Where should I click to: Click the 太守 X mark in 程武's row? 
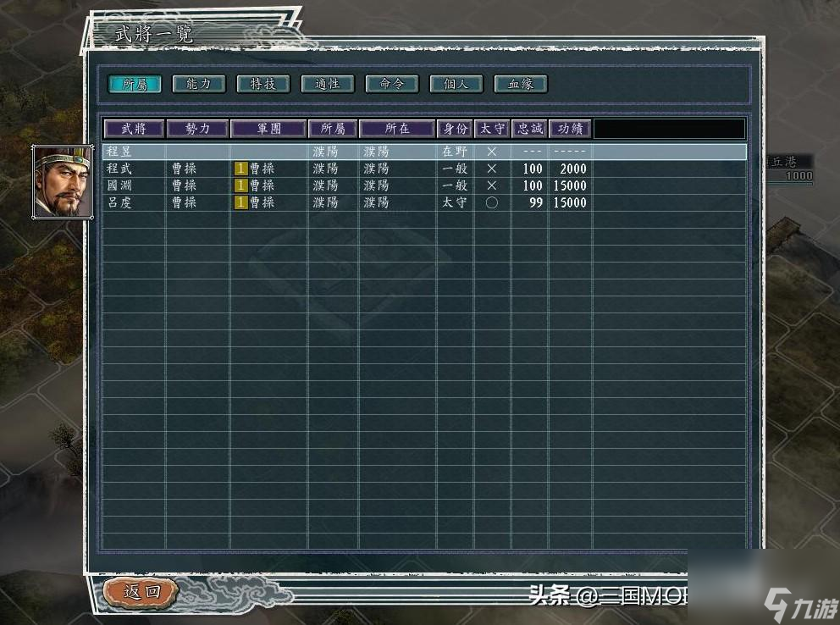(x=492, y=169)
